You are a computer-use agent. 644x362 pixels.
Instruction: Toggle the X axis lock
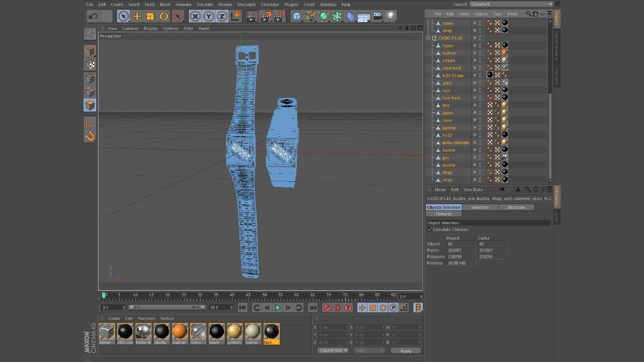[195, 16]
